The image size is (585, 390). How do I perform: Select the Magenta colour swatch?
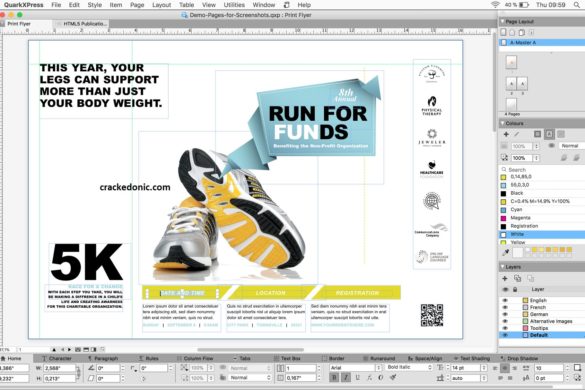click(x=503, y=218)
